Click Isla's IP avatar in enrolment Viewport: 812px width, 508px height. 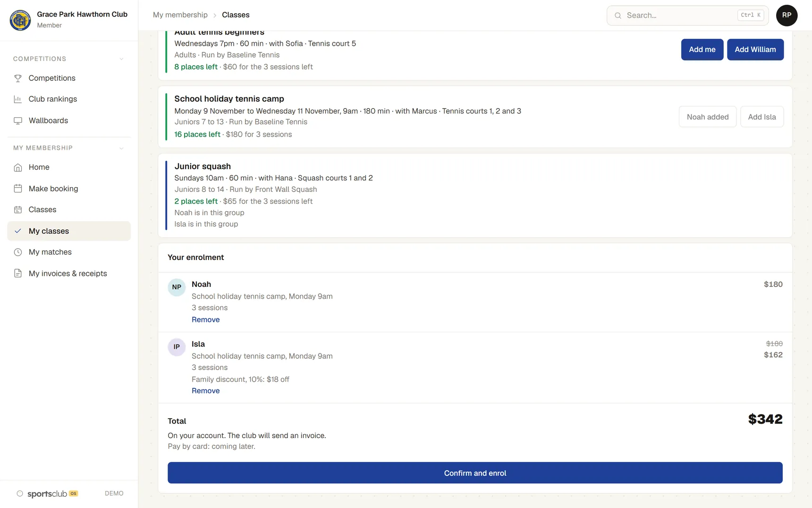coord(177,347)
